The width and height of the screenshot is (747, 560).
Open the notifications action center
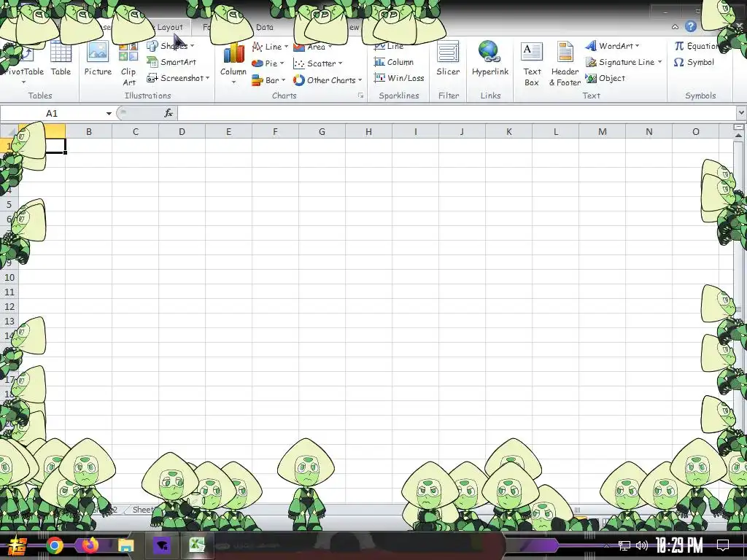(x=723, y=545)
